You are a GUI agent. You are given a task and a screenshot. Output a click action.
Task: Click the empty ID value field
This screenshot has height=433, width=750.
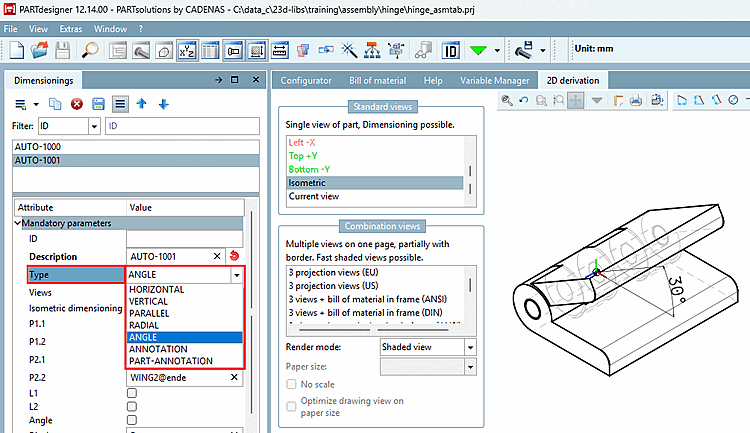pos(185,239)
